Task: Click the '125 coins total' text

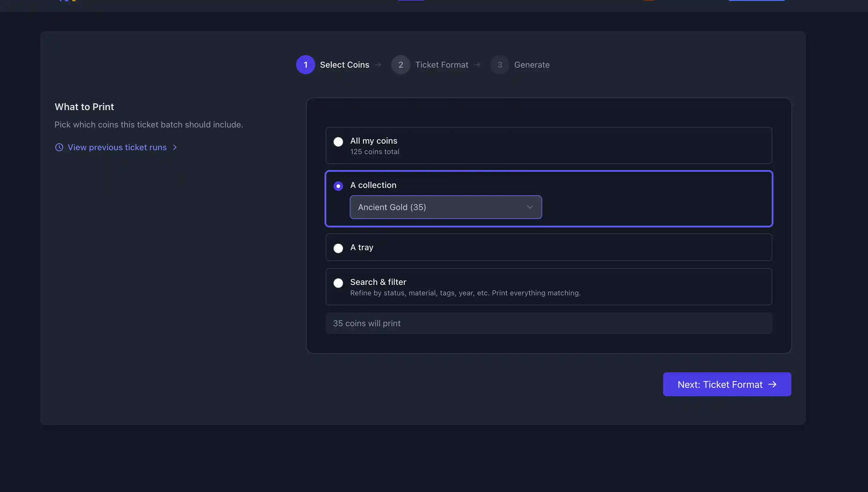Action: [x=375, y=152]
